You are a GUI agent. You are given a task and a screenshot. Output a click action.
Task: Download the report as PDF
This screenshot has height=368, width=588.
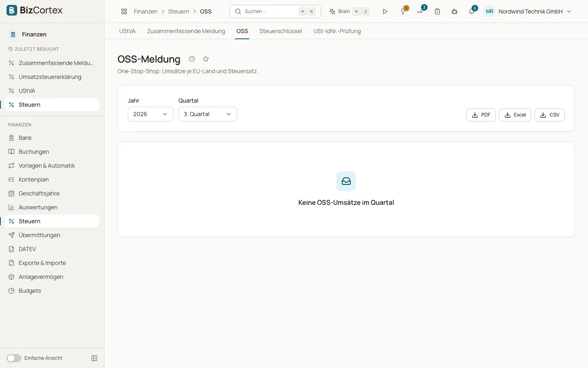click(481, 115)
